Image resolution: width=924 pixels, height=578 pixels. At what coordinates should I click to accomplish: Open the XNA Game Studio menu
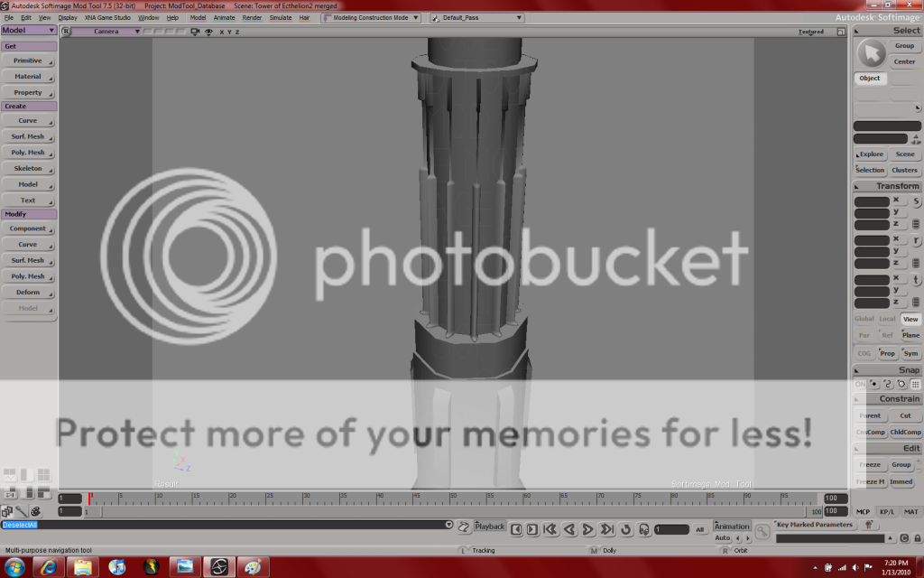[x=108, y=18]
